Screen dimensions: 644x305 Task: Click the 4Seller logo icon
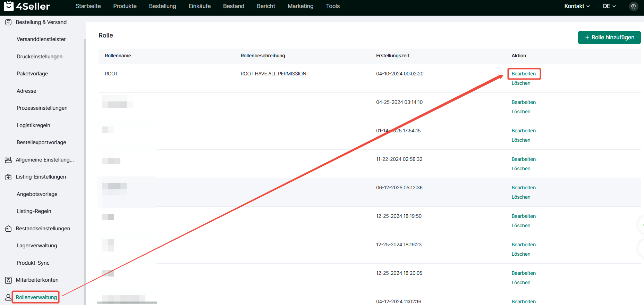pyautogui.click(x=9, y=6)
